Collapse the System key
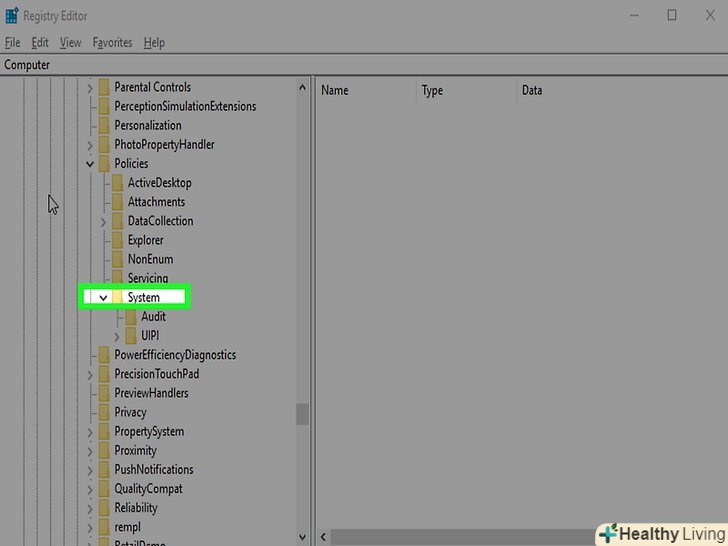The image size is (728, 546). tap(104, 298)
